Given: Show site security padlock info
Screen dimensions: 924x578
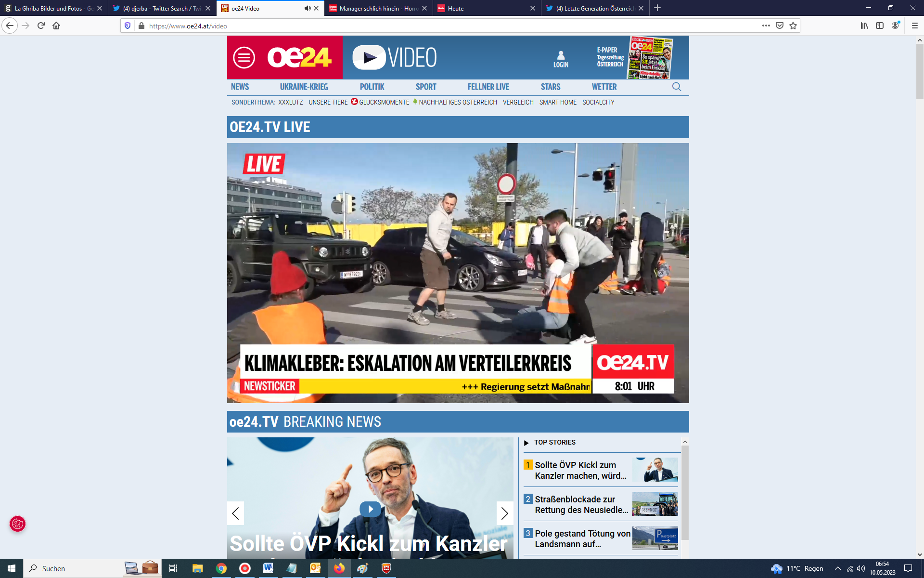Looking at the screenshot, I should (141, 26).
